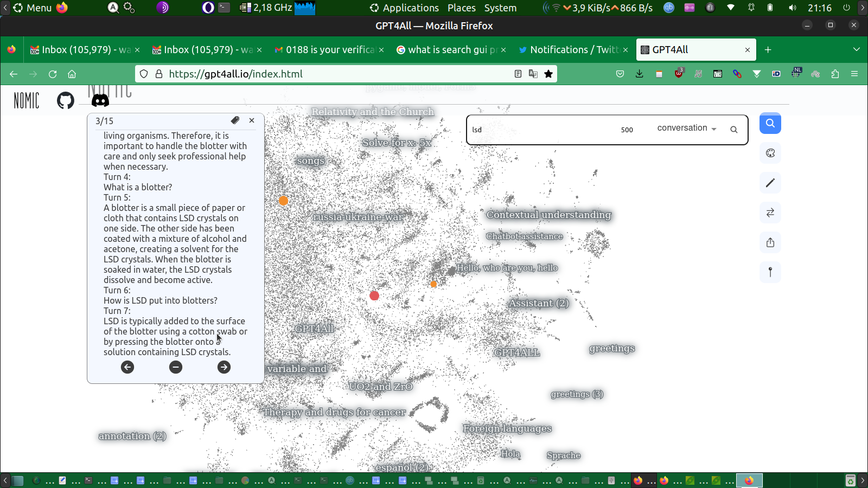Click 'Therapy and drugs for cancer' label
Screen dimensions: 868x488
tap(334, 412)
